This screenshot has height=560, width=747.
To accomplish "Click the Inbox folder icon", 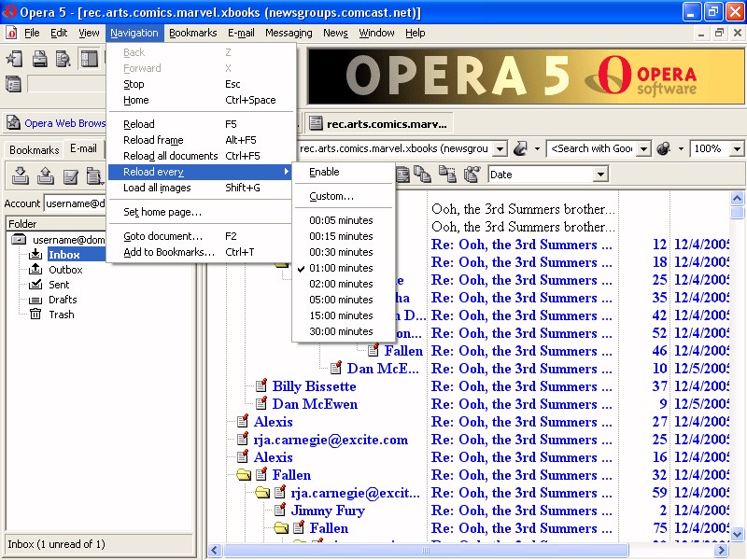I will pyautogui.click(x=35, y=254).
